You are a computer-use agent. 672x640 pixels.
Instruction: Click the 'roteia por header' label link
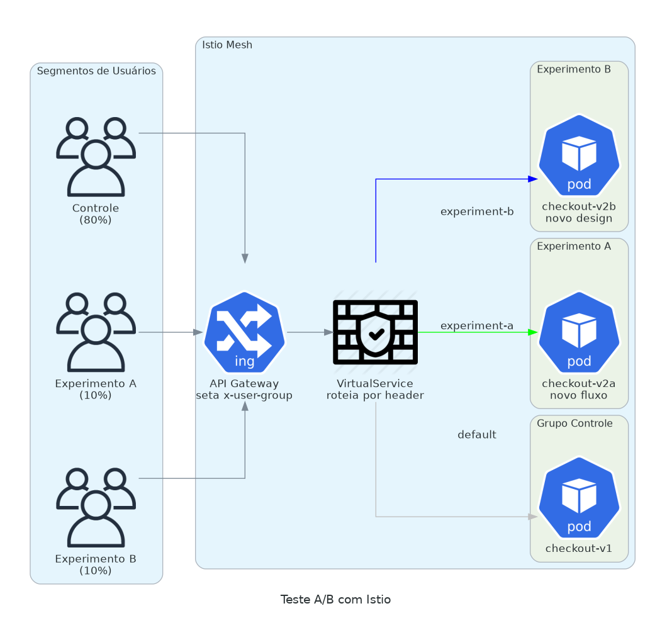click(x=375, y=395)
